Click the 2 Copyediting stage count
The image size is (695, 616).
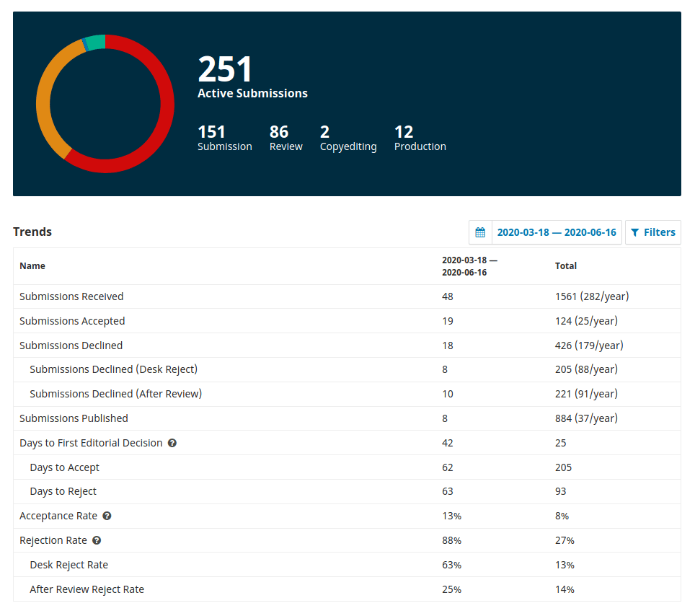click(x=347, y=138)
